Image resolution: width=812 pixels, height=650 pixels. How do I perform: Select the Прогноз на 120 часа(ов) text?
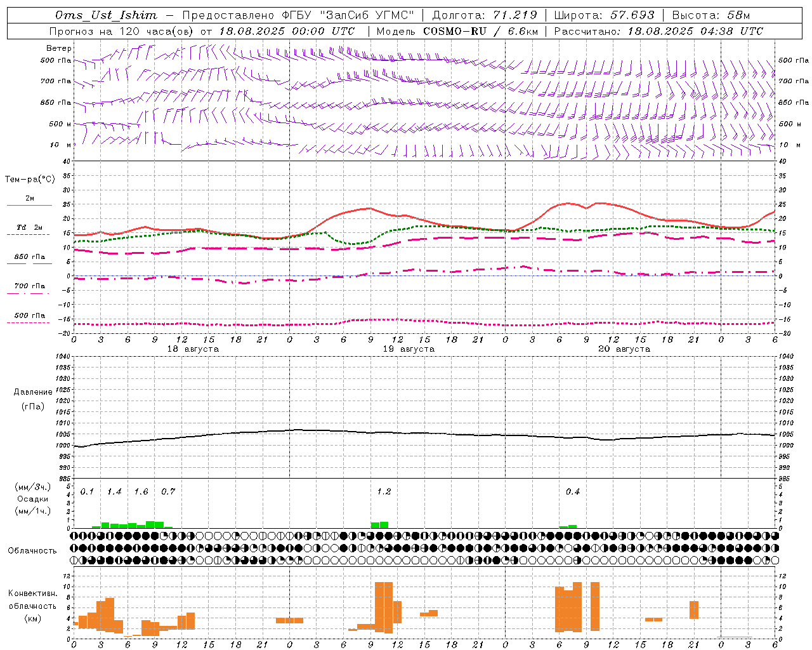[x=122, y=31]
